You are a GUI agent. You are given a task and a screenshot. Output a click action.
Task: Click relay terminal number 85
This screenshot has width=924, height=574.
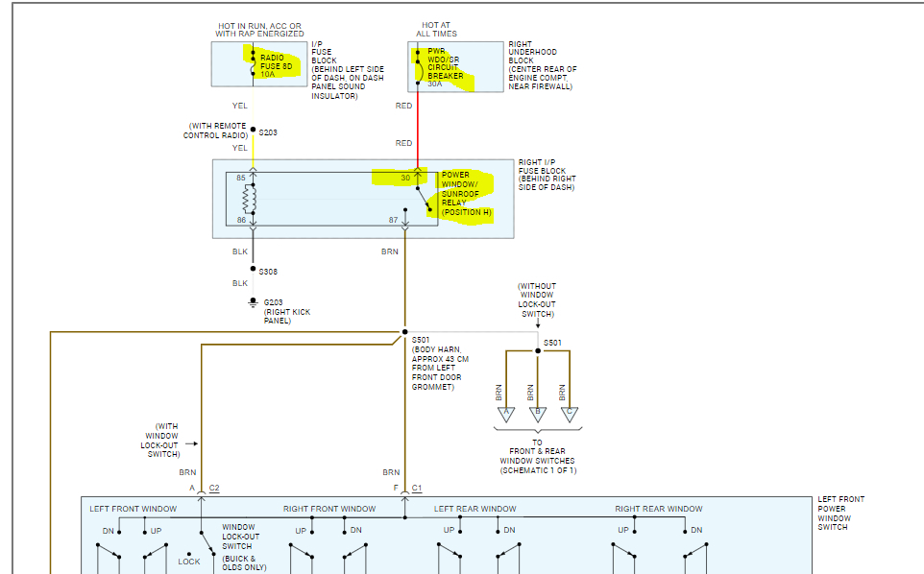pyautogui.click(x=241, y=178)
